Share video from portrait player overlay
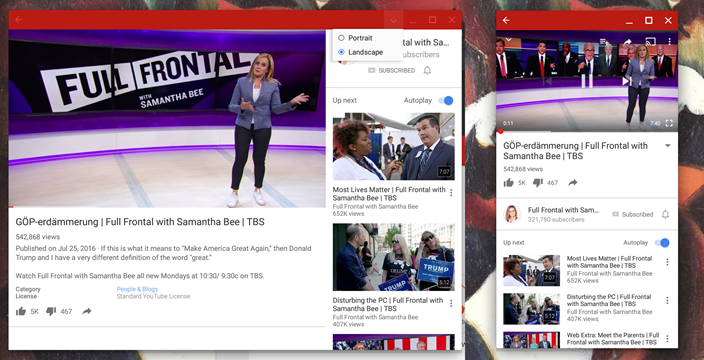 (627, 42)
